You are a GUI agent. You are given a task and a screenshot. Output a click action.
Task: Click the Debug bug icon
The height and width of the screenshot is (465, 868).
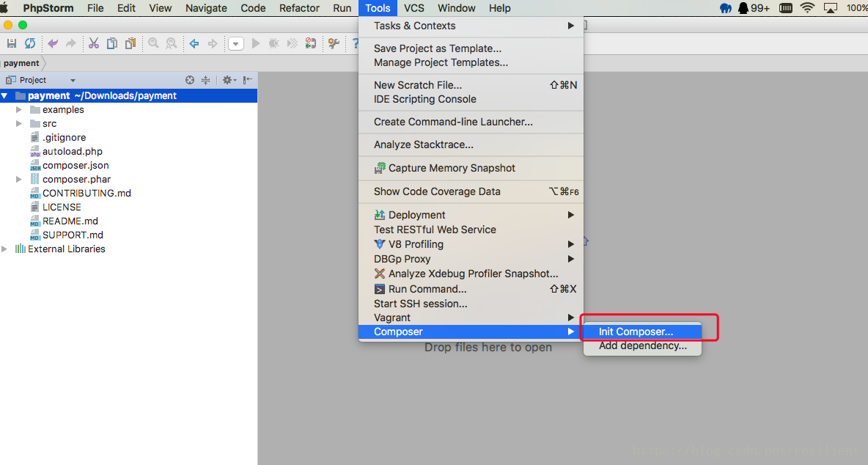click(274, 43)
